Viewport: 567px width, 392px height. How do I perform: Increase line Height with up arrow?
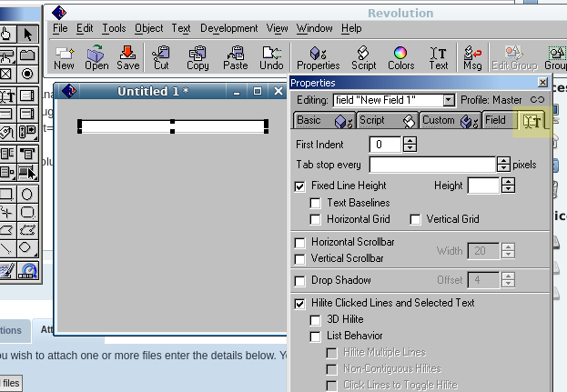click(509, 181)
